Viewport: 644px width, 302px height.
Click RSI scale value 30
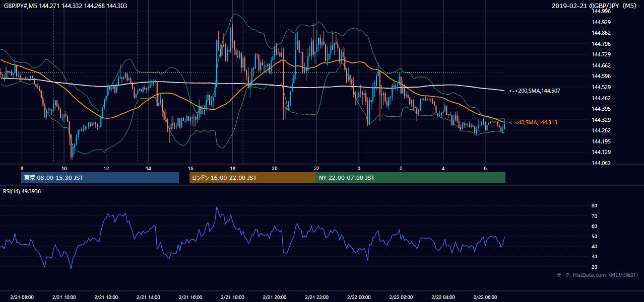pos(595,257)
